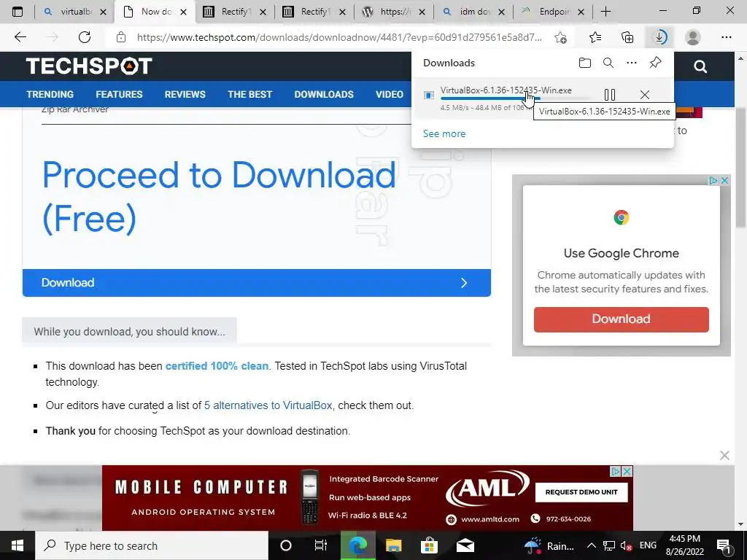Click See more in Downloads panel
This screenshot has width=747, height=560.
click(x=444, y=134)
